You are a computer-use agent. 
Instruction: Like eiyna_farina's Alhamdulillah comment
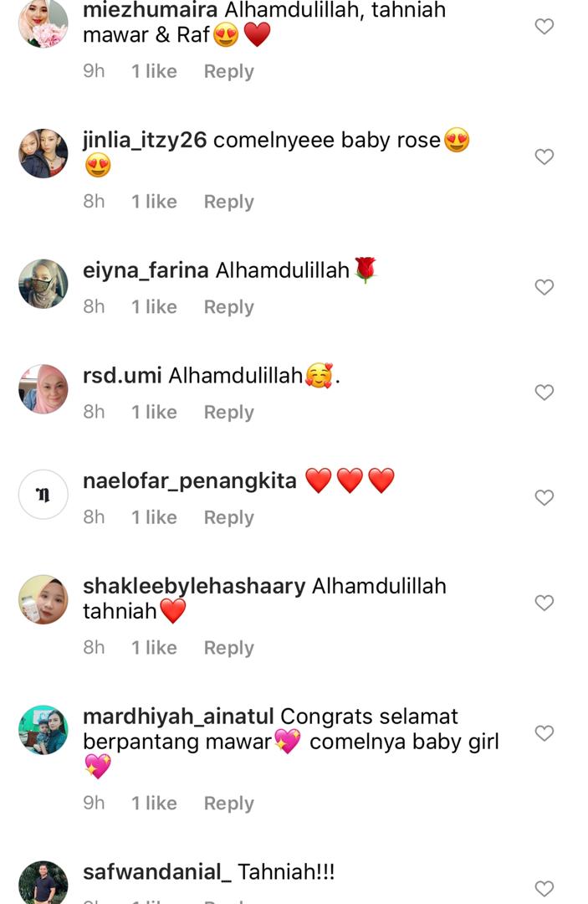(545, 287)
